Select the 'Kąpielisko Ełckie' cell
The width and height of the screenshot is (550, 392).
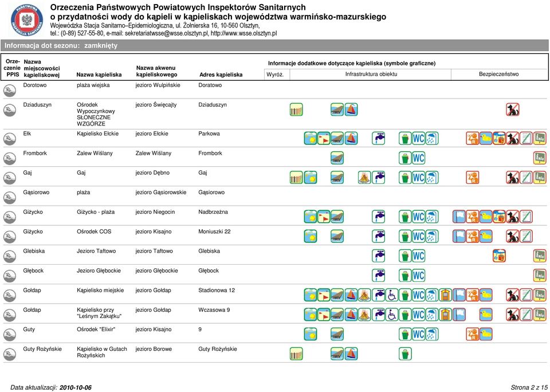point(98,134)
